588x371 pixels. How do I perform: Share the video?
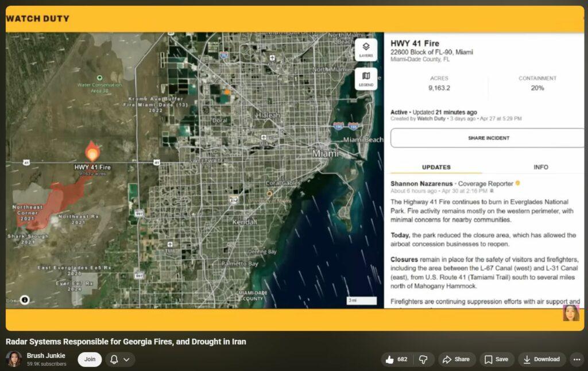457,360
